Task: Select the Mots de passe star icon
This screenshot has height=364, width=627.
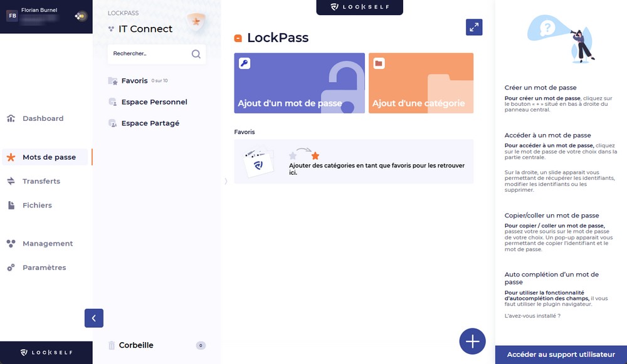Action: click(x=11, y=157)
